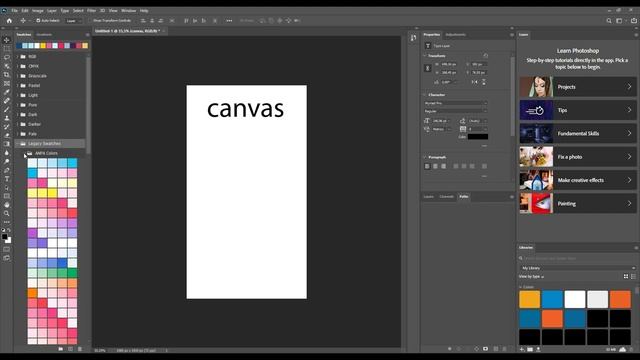Open the Tips topic in Learn panel
Viewport: 640px width, 360px height.
pyautogui.click(x=578, y=110)
